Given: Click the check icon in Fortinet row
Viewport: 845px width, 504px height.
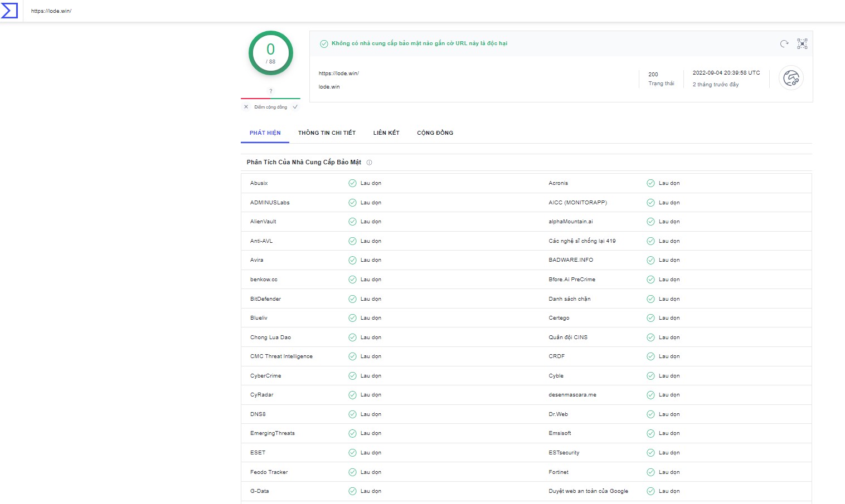Looking at the screenshot, I should pyautogui.click(x=650, y=472).
